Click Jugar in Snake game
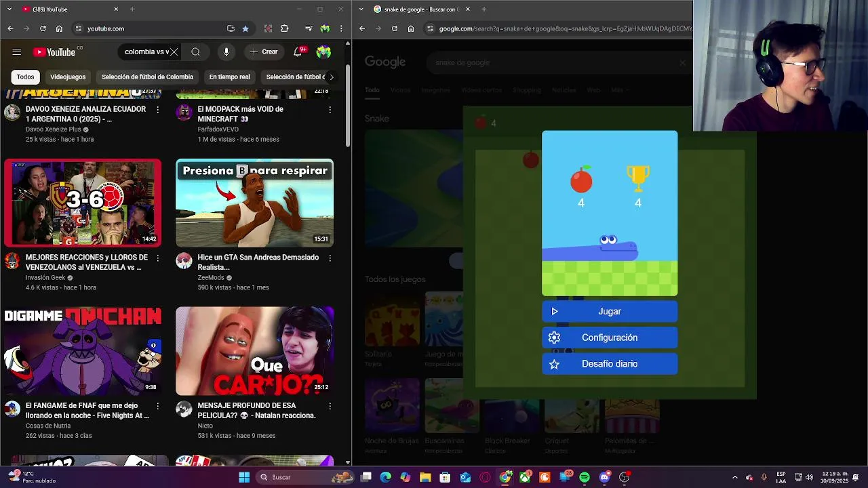This screenshot has height=488, width=868. (610, 312)
